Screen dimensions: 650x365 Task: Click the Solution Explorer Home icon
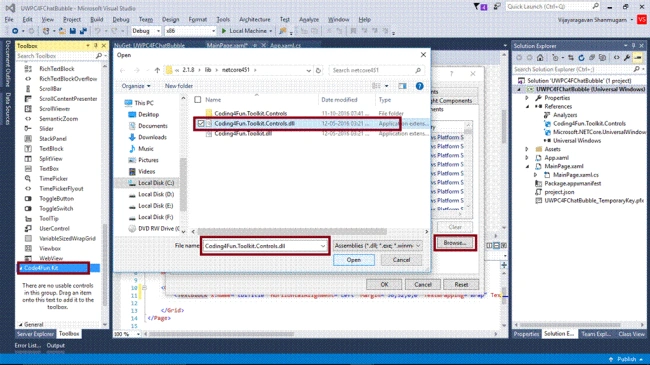point(540,58)
